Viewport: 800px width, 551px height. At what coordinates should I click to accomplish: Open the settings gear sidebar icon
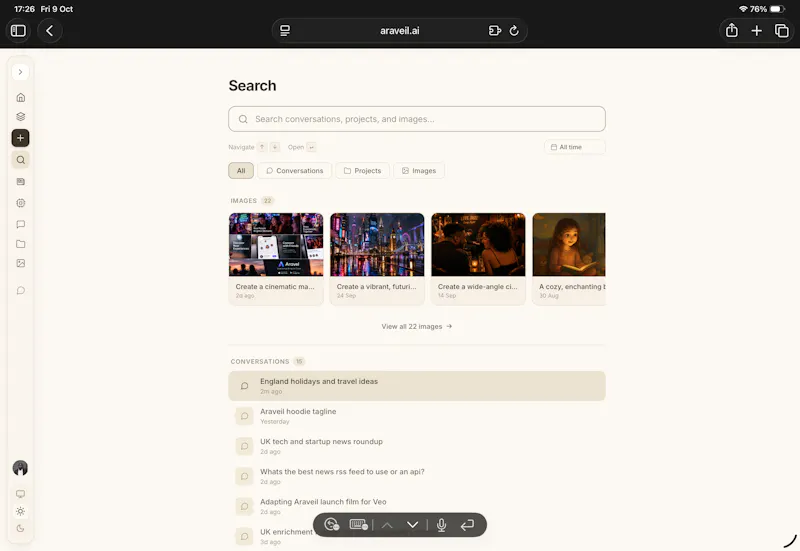tap(20, 203)
